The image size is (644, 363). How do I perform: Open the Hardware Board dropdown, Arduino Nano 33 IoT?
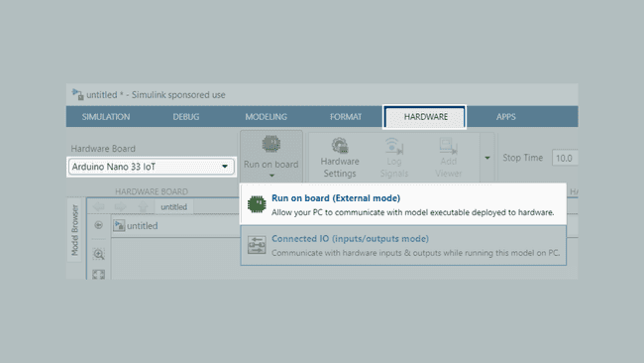(x=152, y=167)
